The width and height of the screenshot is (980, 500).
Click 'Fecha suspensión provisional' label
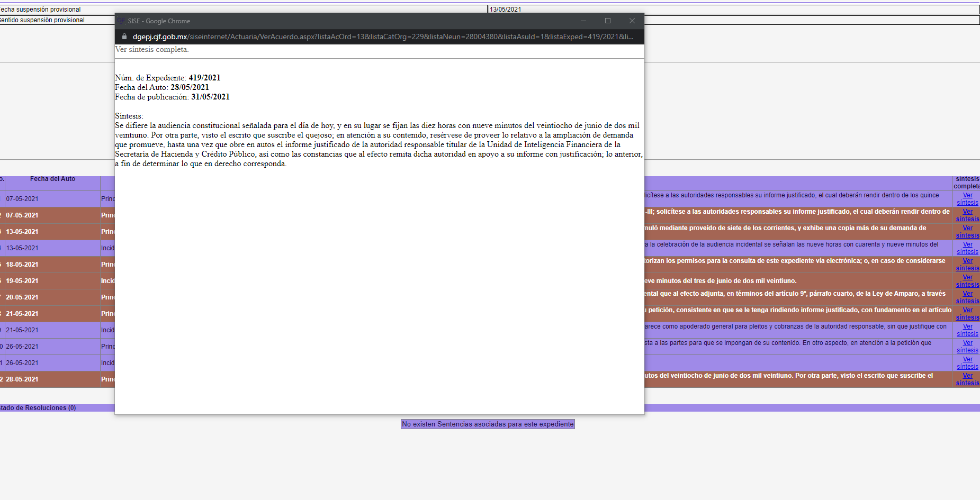40,10
